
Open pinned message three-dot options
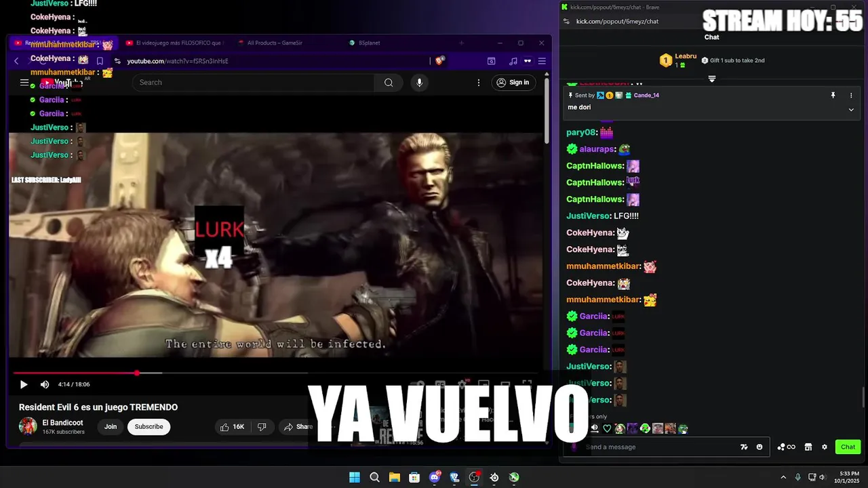(851, 96)
